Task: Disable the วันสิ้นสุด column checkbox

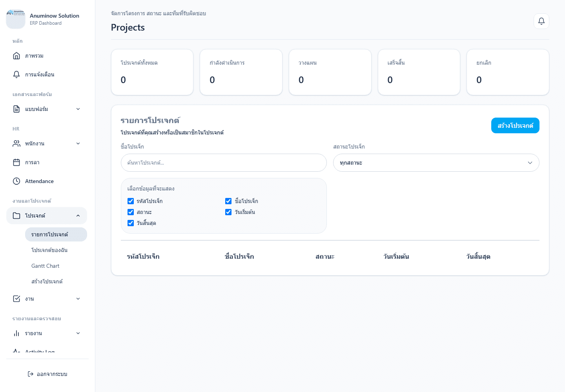Action: tap(131, 223)
